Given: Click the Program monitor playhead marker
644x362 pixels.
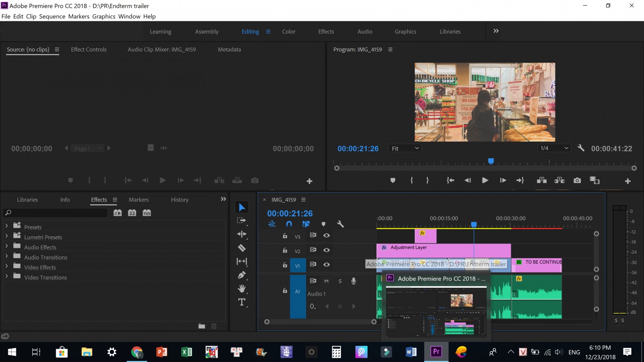Looking at the screenshot, I should click(x=491, y=161).
